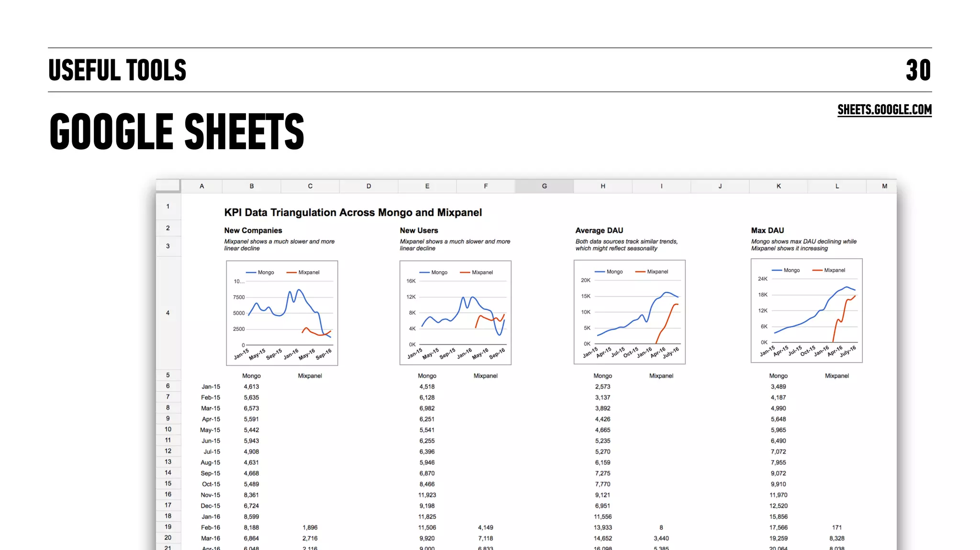Click cell with value 4,613

click(251, 386)
